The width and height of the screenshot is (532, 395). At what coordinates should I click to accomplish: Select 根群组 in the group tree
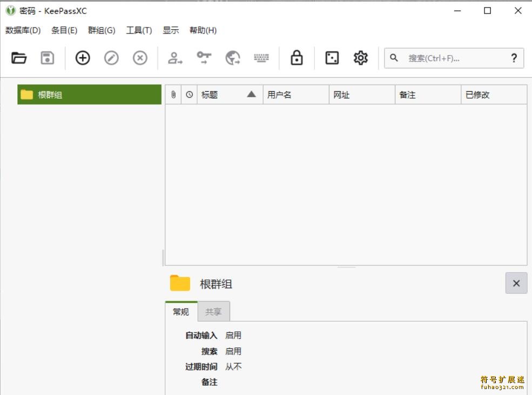(89, 94)
